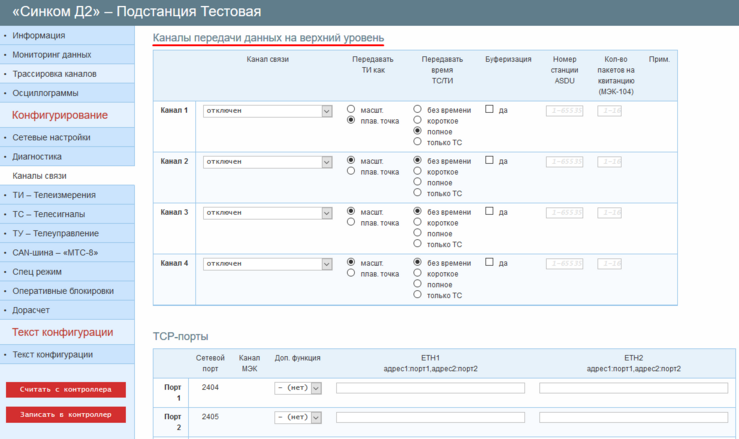Click Считать с контроллера button
Screen dimensions: 739x439
pos(66,389)
